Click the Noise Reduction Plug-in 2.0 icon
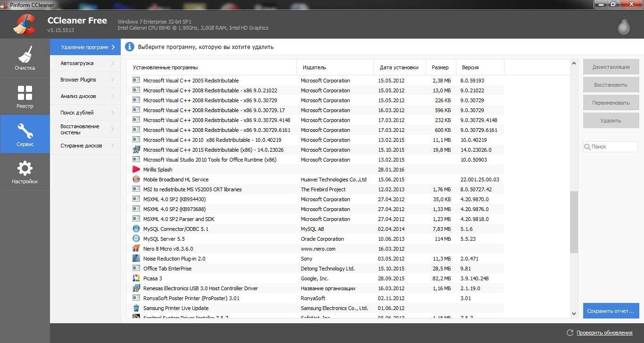Image resolution: width=644 pixels, height=343 pixels. (x=136, y=259)
